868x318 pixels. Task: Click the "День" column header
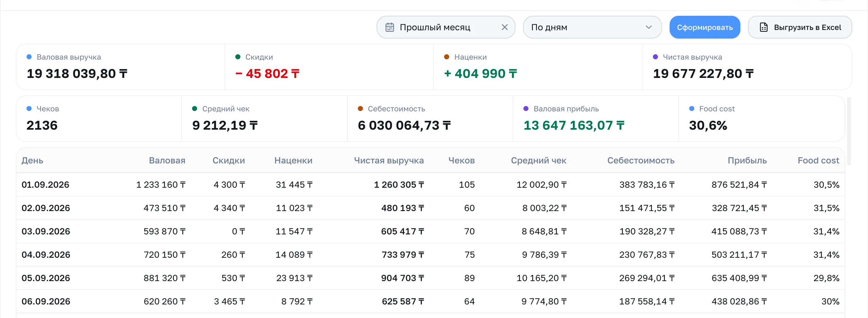(32, 161)
